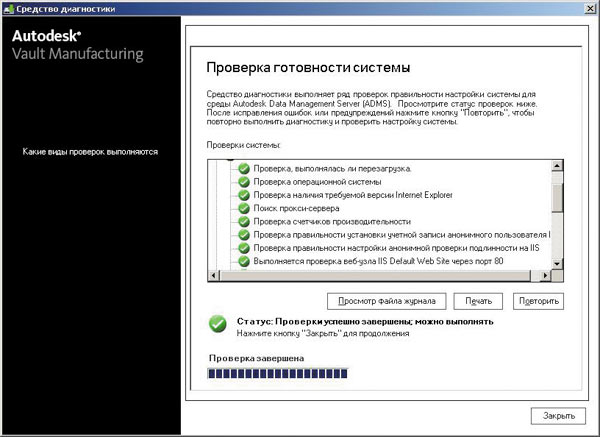Click the Проверка завершена progress bar
The image size is (600, 437).
pyautogui.click(x=278, y=373)
